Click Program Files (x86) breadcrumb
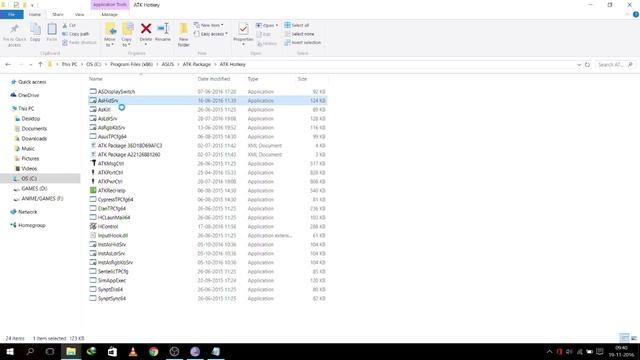Screen dimensions: 640x360 point(131,64)
